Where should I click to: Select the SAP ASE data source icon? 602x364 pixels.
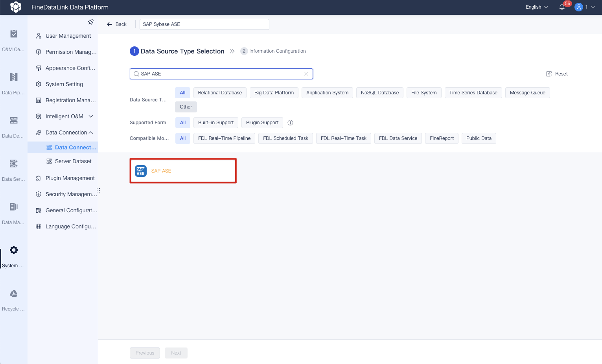141,171
